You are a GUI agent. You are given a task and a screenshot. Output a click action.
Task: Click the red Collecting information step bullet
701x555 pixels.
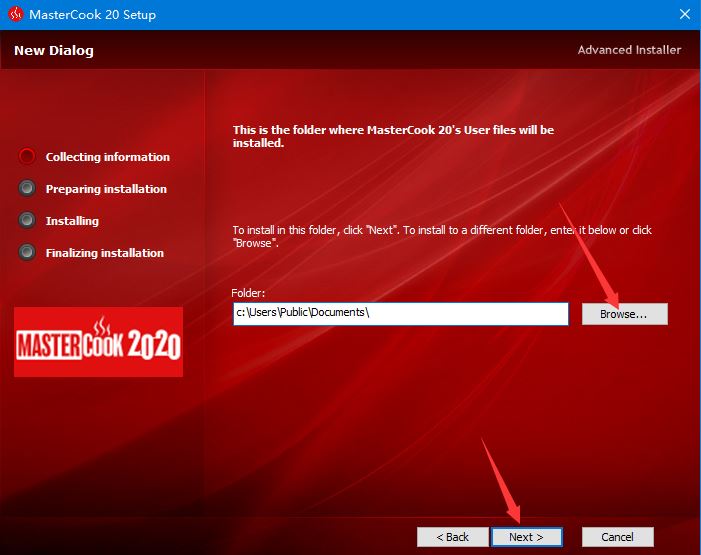pos(27,156)
